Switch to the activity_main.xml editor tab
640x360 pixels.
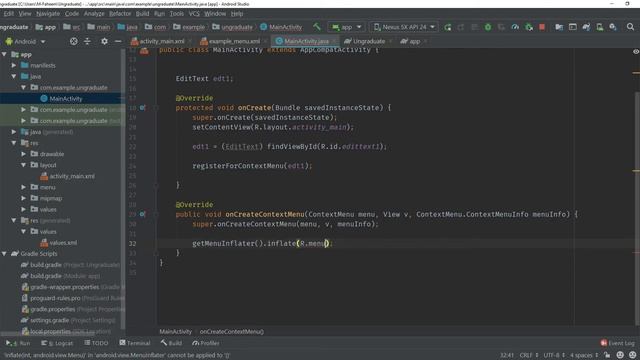161,41
